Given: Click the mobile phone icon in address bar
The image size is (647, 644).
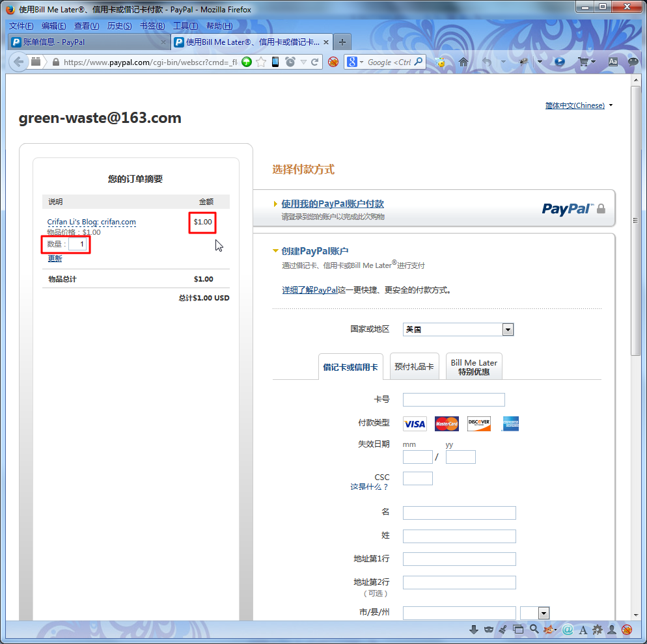Looking at the screenshot, I should point(275,62).
